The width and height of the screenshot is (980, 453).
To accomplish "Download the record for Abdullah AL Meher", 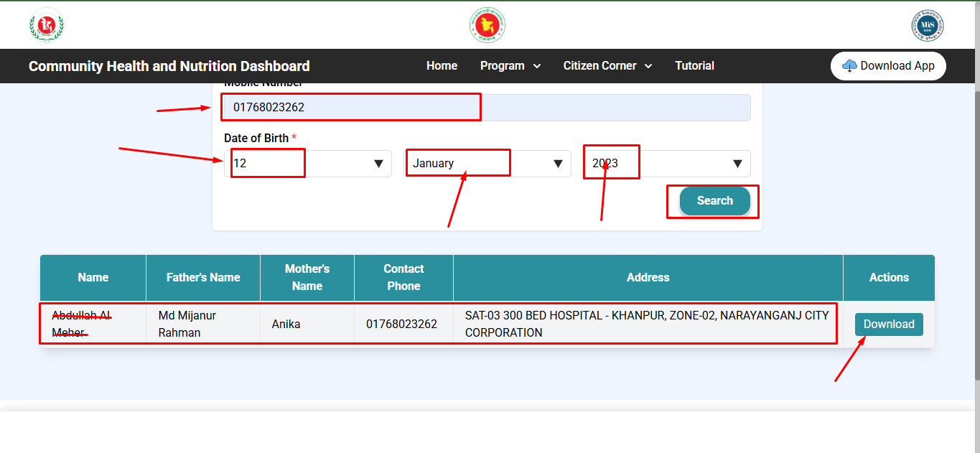I will [889, 324].
